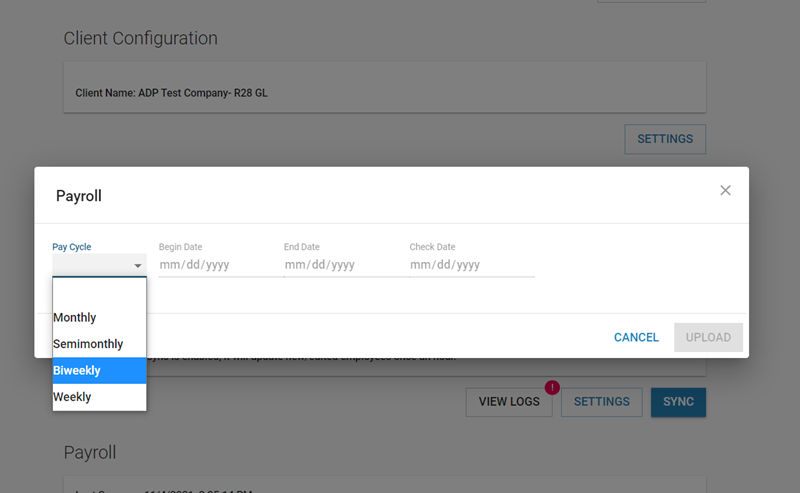Choose the Semimonthly pay cycle option
The image size is (800, 493).
click(99, 344)
